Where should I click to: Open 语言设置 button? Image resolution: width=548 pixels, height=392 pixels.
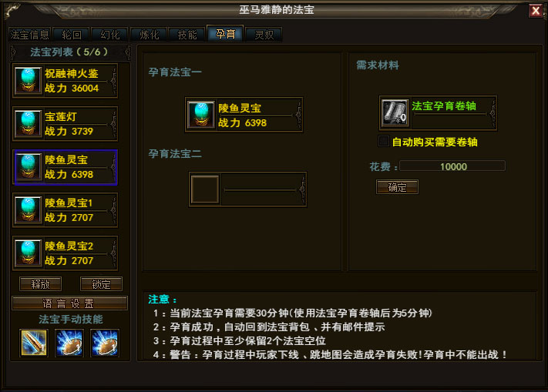[x=69, y=303]
